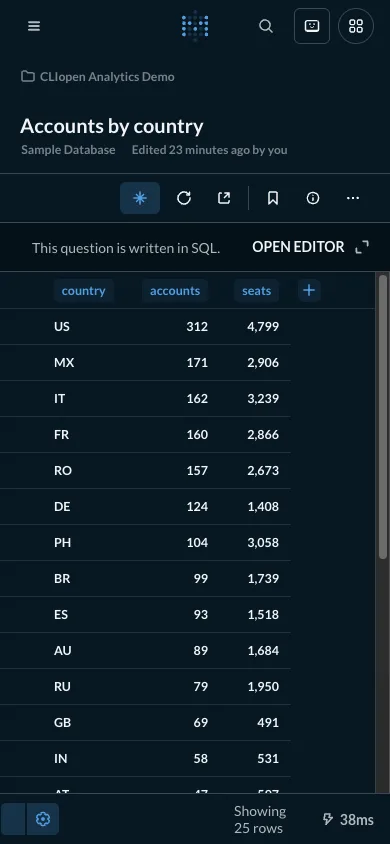
Task: Click accounts value 124
Action: pyautogui.click(x=197, y=507)
